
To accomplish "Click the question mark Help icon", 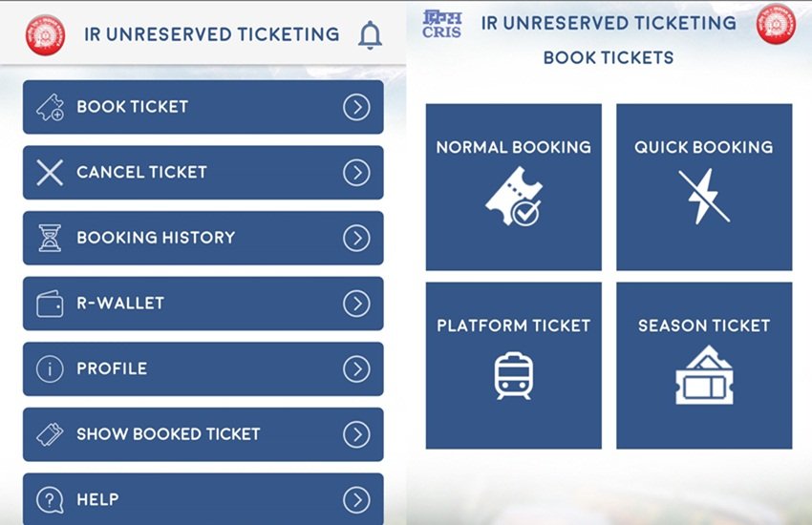I will 50,499.
